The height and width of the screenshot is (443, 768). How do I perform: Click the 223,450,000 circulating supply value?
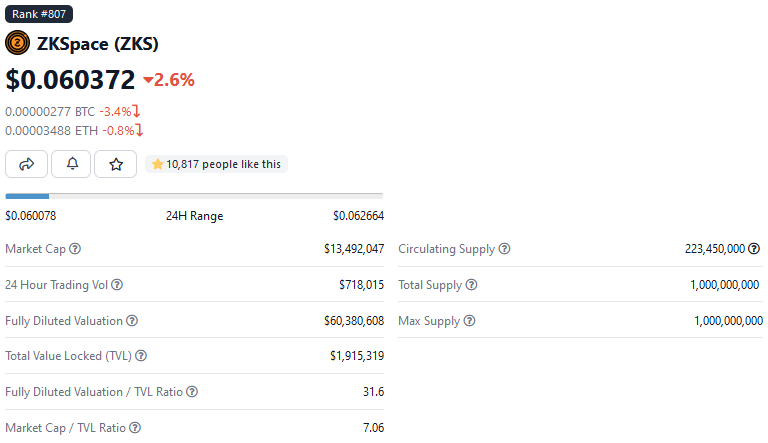click(x=715, y=249)
